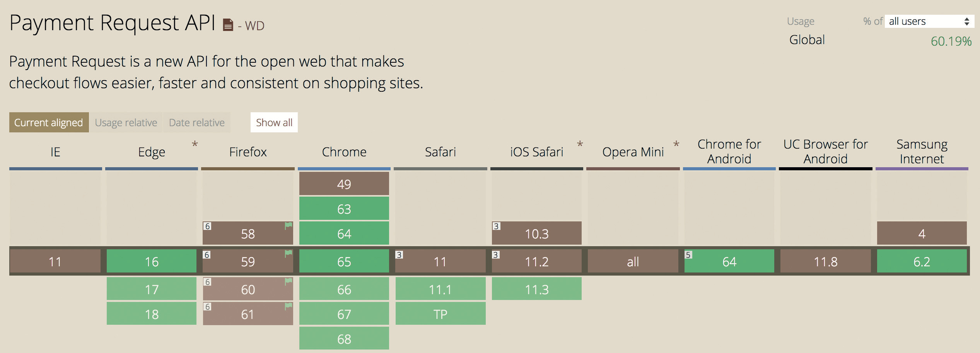
Task: Click the Samsung Internet 6.2 cell
Action: (922, 261)
